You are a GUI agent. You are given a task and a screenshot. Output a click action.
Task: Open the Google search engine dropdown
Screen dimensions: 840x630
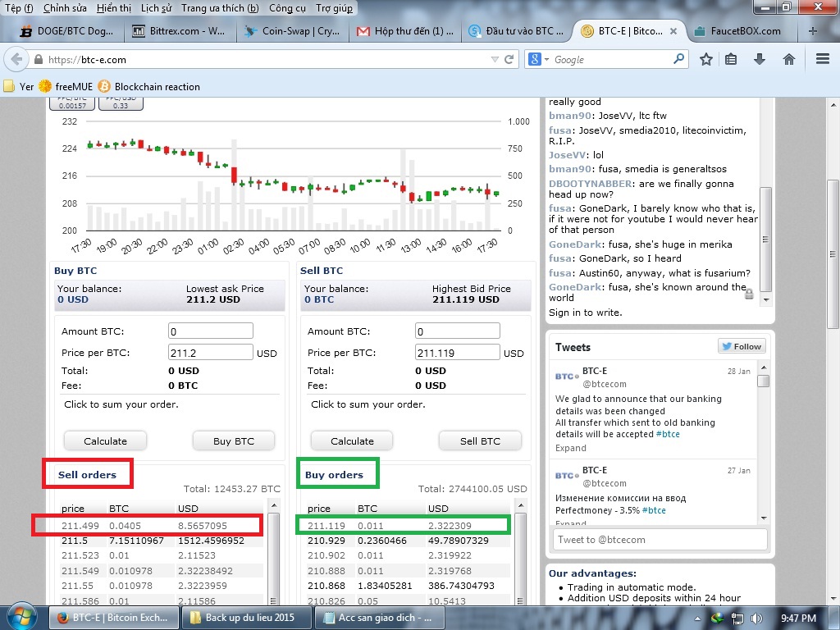pyautogui.click(x=538, y=59)
